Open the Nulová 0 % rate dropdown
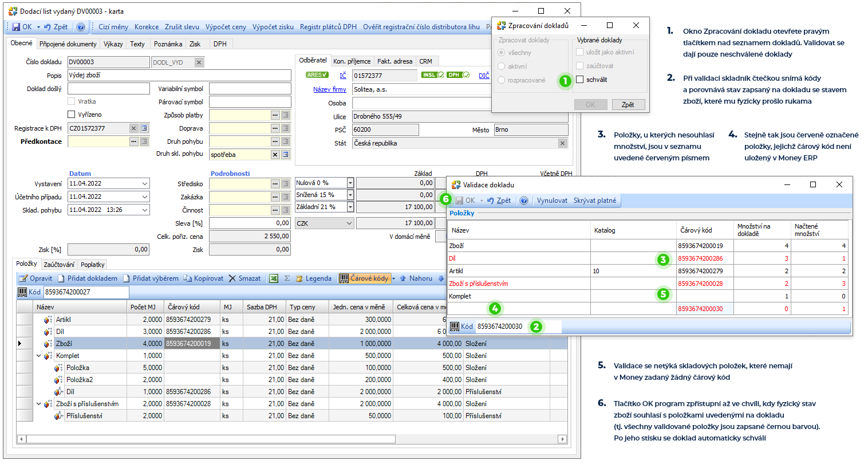Screen dimensions: 868x464 point(350,183)
